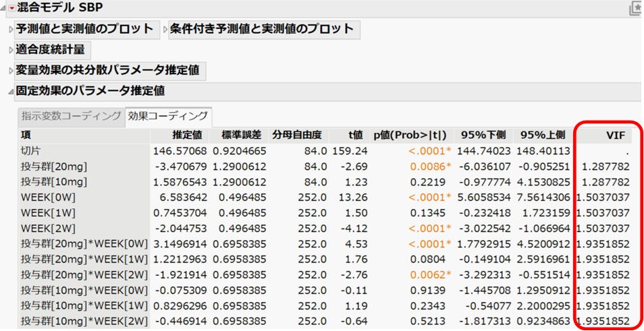This screenshot has height=331, width=644.
Task: Select the 投与群[20mg] row label
Action: pyautogui.click(x=54, y=167)
